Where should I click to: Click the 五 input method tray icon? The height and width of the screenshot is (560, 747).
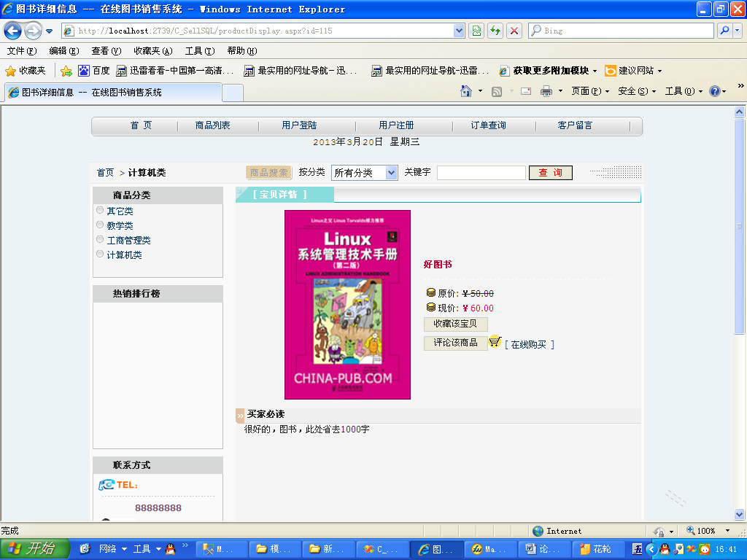(638, 549)
